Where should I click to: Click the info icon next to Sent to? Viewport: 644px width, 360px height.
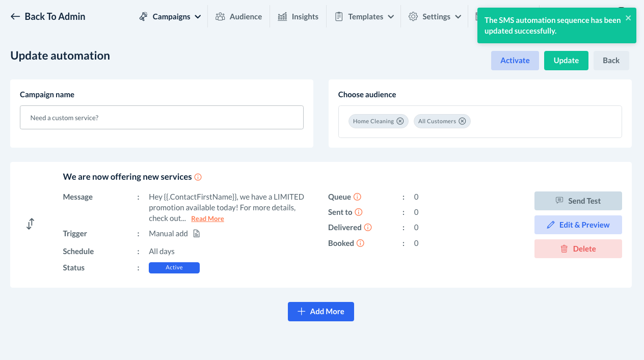point(359,212)
